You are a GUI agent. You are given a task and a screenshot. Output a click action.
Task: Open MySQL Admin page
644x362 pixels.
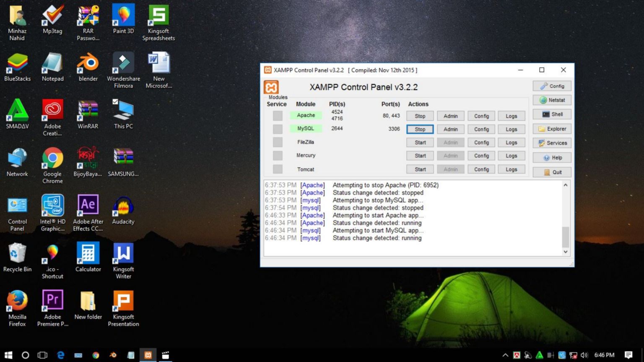coord(450,129)
